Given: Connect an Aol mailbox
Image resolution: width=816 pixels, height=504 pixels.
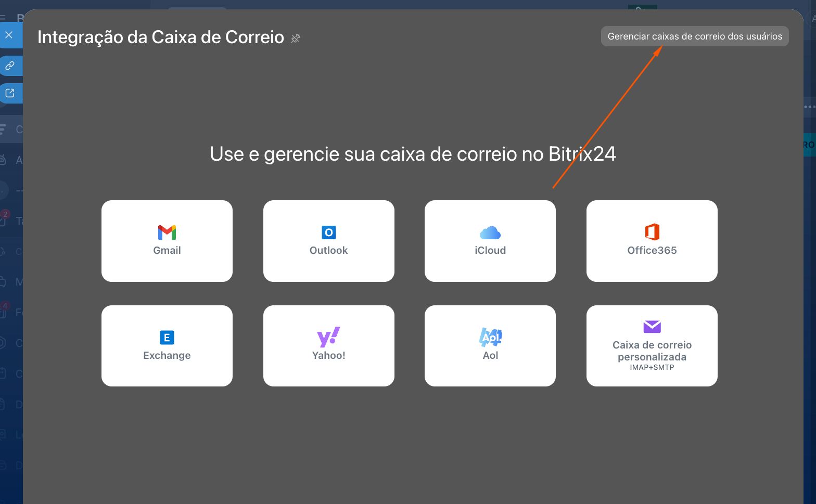Looking at the screenshot, I should (490, 346).
